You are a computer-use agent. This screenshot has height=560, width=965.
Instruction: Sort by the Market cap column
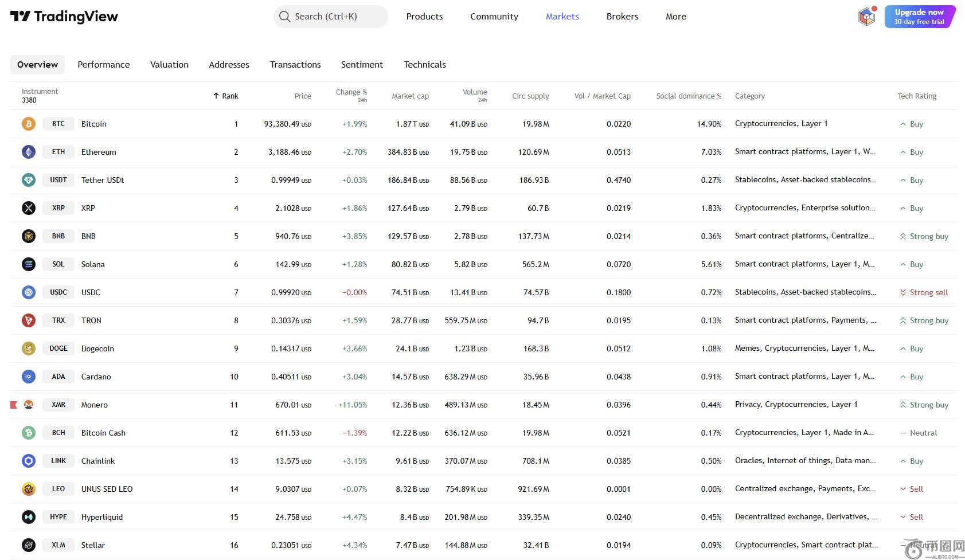410,96
